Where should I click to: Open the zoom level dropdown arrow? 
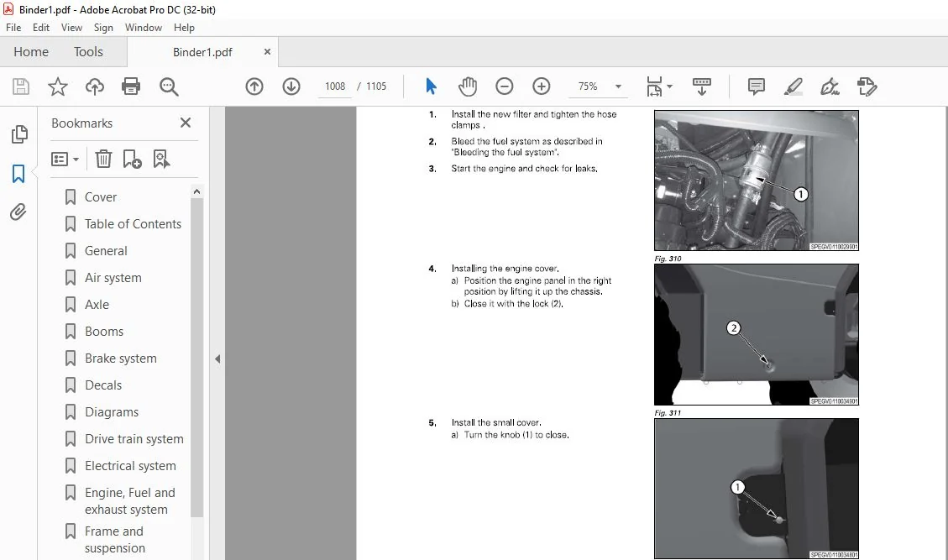[x=618, y=86]
